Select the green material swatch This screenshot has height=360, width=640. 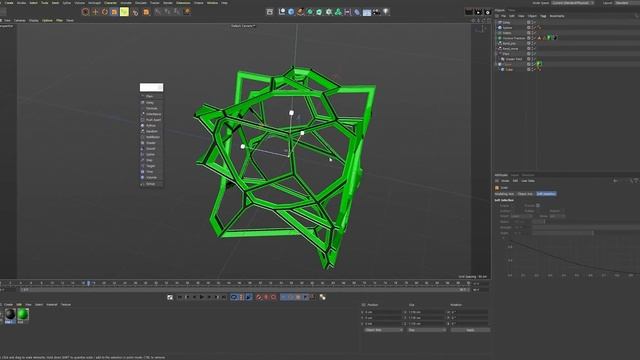(x=22, y=314)
